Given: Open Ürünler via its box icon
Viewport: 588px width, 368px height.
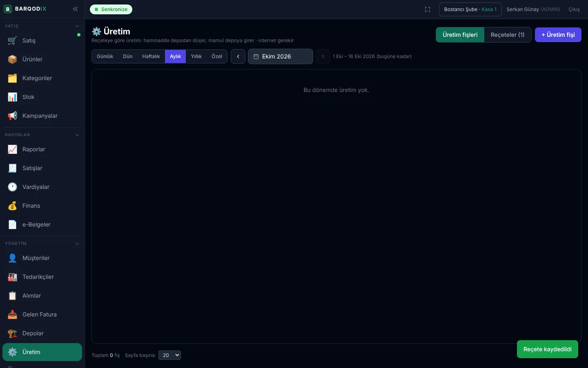Looking at the screenshot, I should (12, 59).
